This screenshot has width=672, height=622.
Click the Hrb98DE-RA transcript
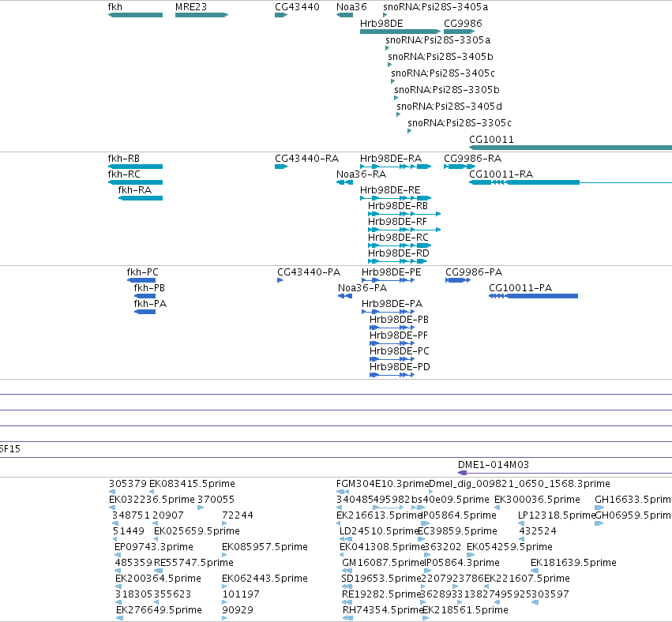pyautogui.click(x=396, y=167)
